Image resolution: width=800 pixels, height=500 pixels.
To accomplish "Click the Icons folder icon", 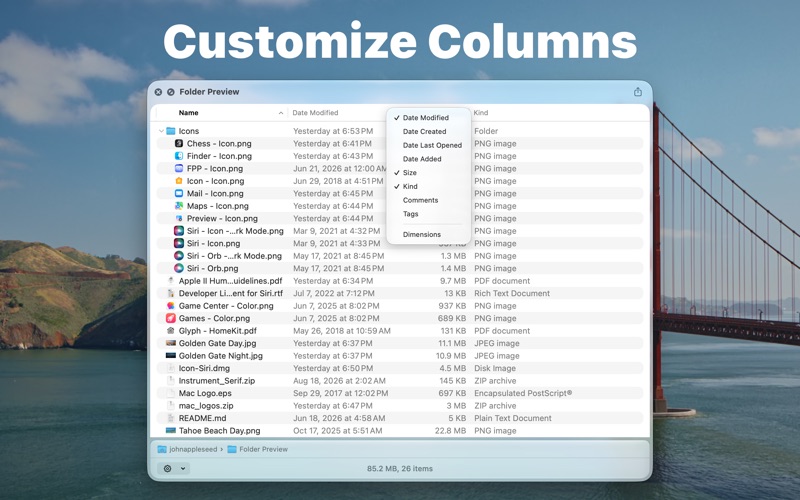I will point(170,131).
